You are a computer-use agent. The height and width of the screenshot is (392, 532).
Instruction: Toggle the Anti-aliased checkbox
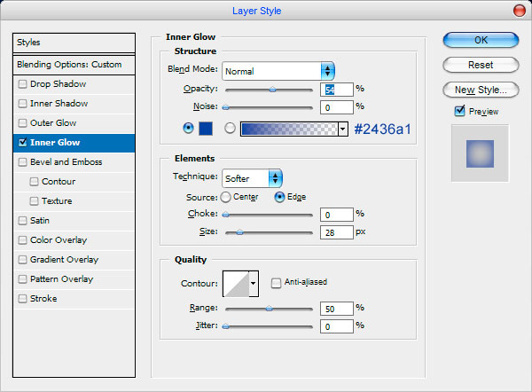(x=276, y=283)
